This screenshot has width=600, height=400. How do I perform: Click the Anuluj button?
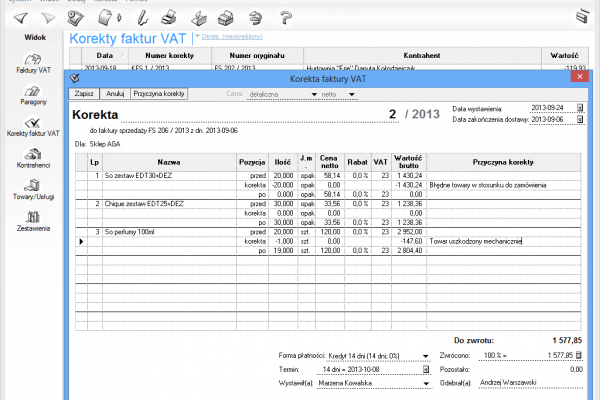[x=115, y=93]
